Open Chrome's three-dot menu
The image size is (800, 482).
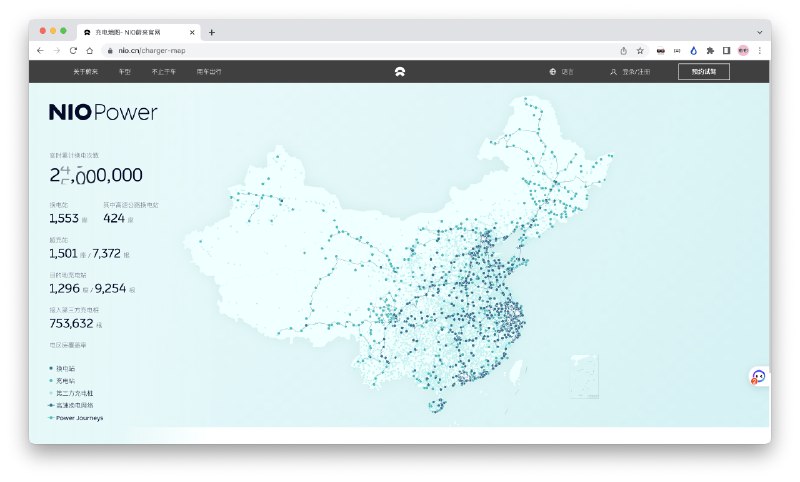tap(760, 50)
